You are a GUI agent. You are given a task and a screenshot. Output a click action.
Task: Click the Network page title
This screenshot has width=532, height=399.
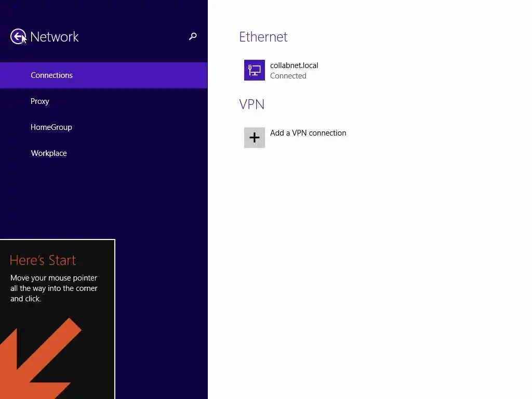(x=54, y=37)
